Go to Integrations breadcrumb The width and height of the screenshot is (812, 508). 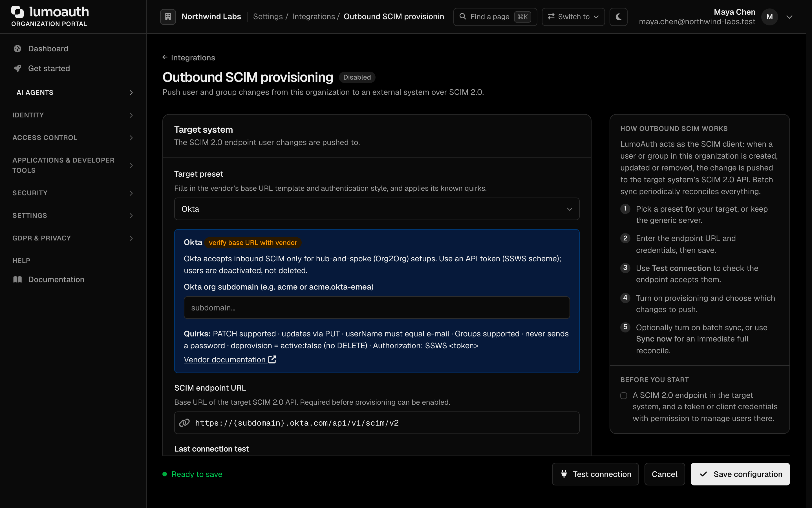coord(314,16)
